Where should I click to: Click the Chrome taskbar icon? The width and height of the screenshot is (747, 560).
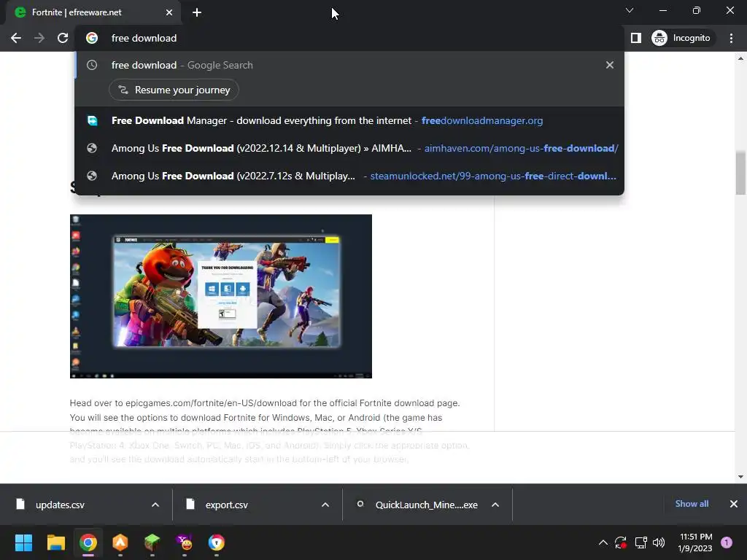[88, 542]
